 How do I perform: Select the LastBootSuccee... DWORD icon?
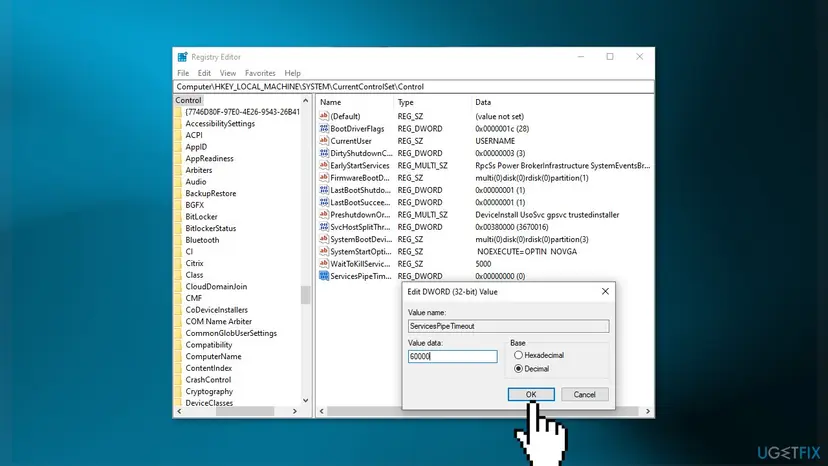(324, 202)
